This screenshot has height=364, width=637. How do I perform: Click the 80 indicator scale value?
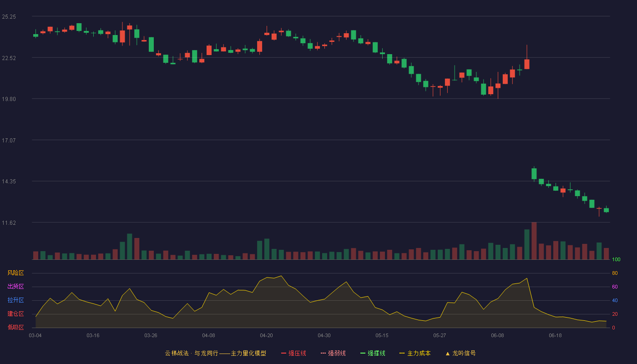(x=615, y=273)
